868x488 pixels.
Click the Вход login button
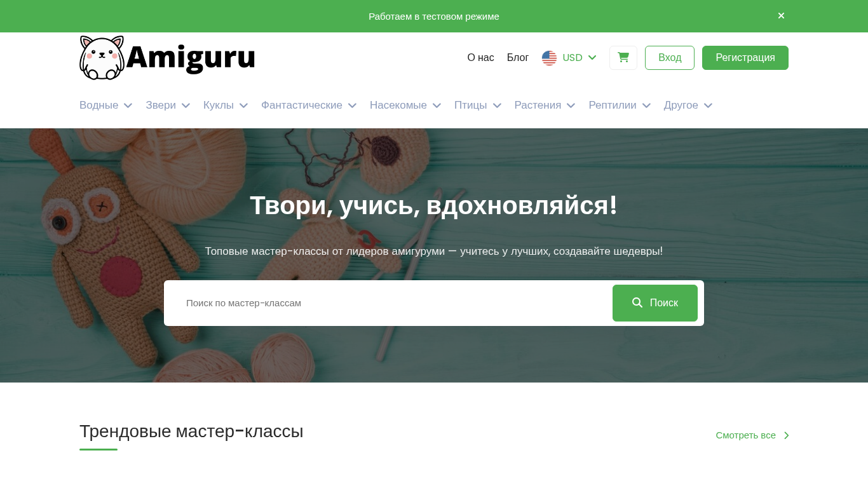point(670,58)
